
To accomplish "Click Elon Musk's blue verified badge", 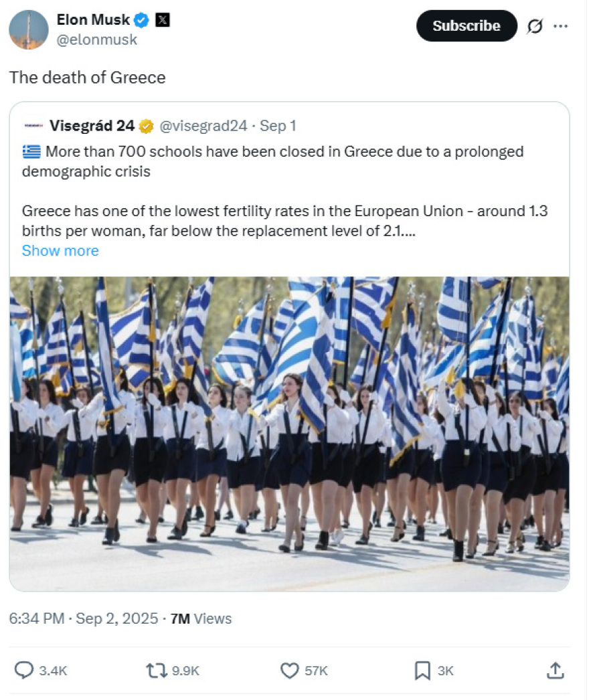I will pyautogui.click(x=141, y=20).
